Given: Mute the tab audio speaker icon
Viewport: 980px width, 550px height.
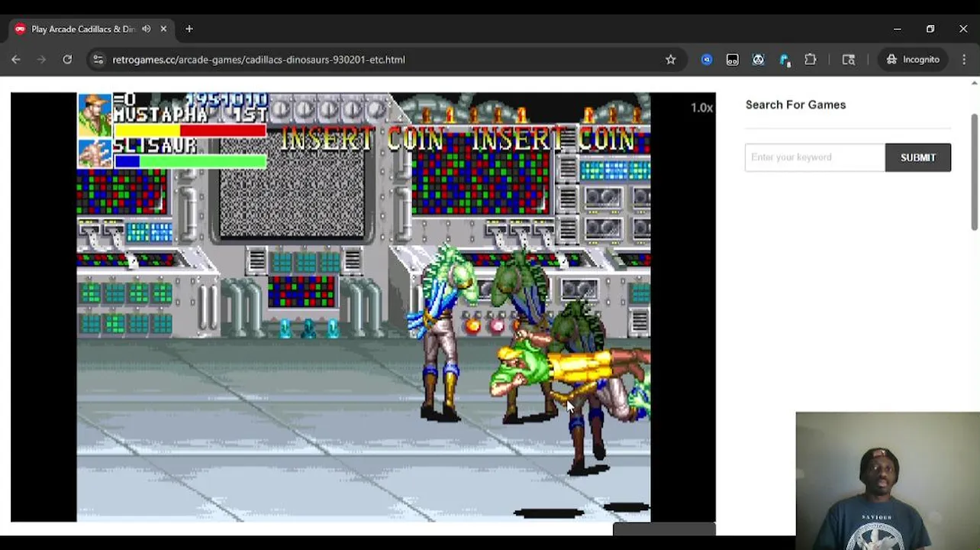Looking at the screenshot, I should pos(146,29).
